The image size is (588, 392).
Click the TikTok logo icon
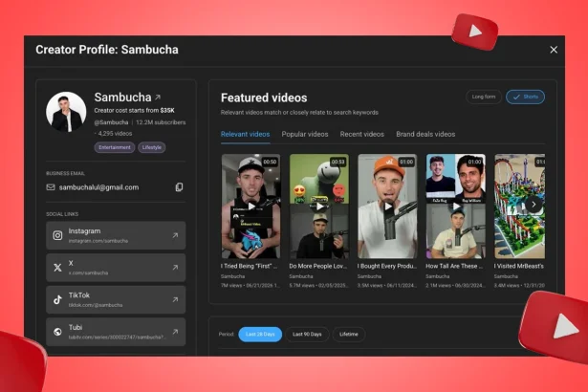(57, 299)
